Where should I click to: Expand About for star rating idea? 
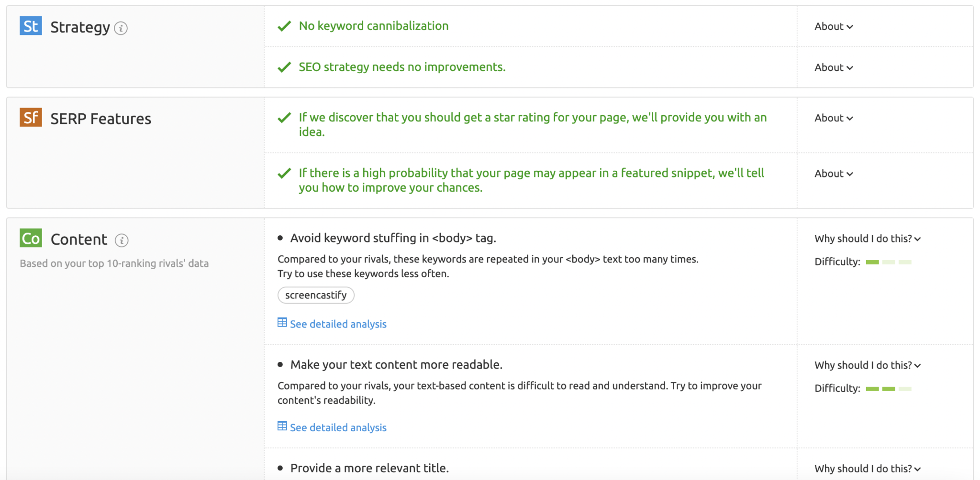834,118
